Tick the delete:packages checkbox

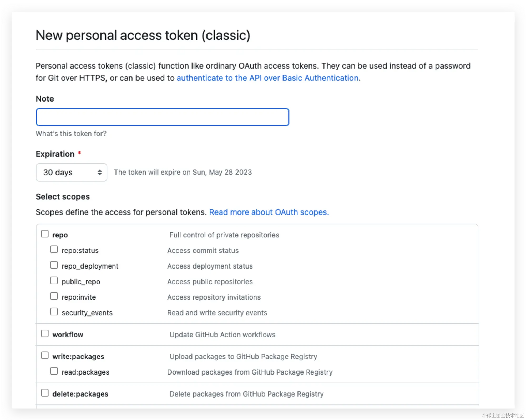coord(45,393)
